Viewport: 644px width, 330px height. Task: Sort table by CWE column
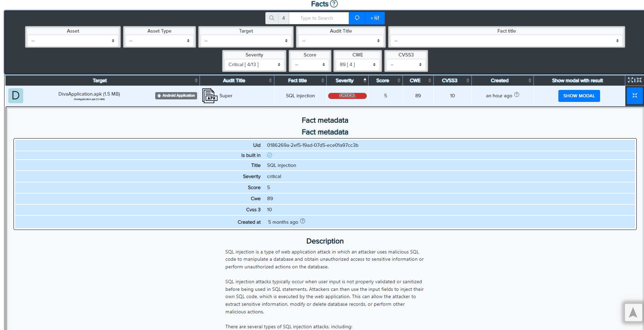pos(418,80)
